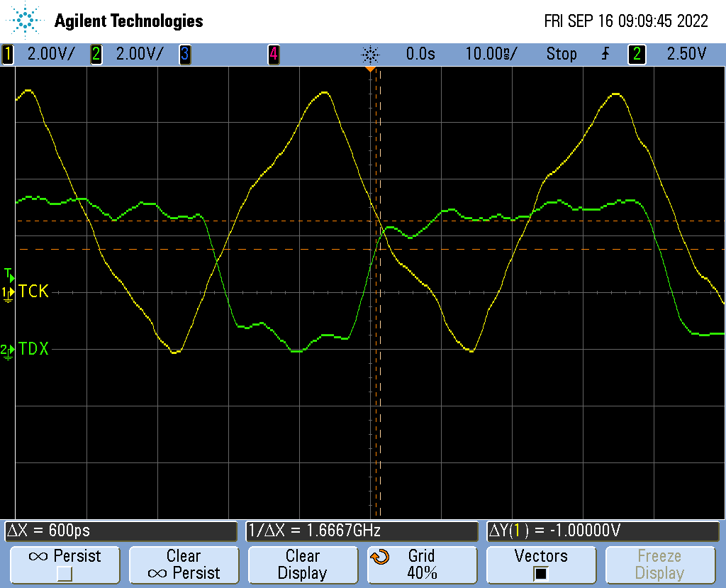Click the Stop run status indicator
The height and width of the screenshot is (588, 726).
pos(561,54)
